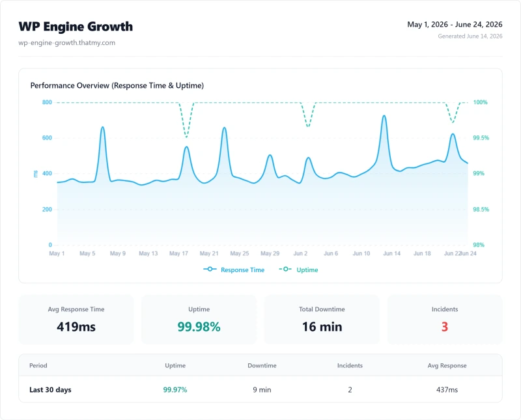The height and width of the screenshot is (420, 521).
Task: Click the May 17 x-axis label
Action: coord(178,253)
